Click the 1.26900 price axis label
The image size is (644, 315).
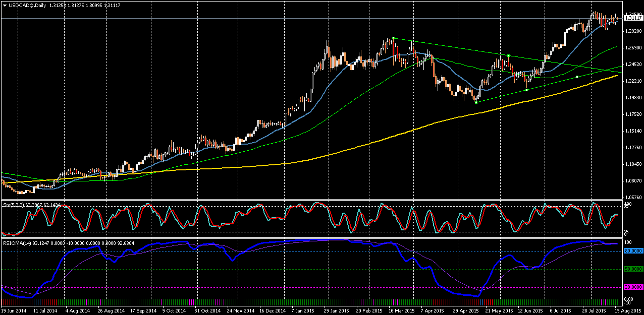(632, 48)
